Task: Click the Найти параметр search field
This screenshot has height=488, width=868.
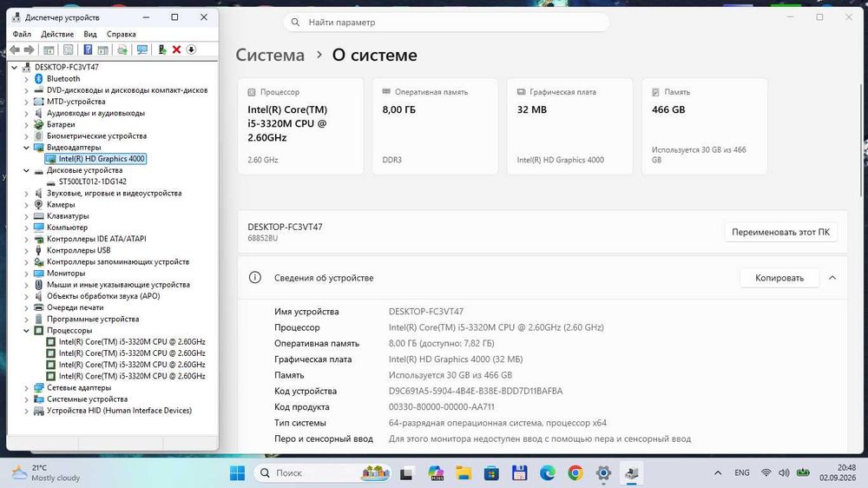Action: click(447, 23)
